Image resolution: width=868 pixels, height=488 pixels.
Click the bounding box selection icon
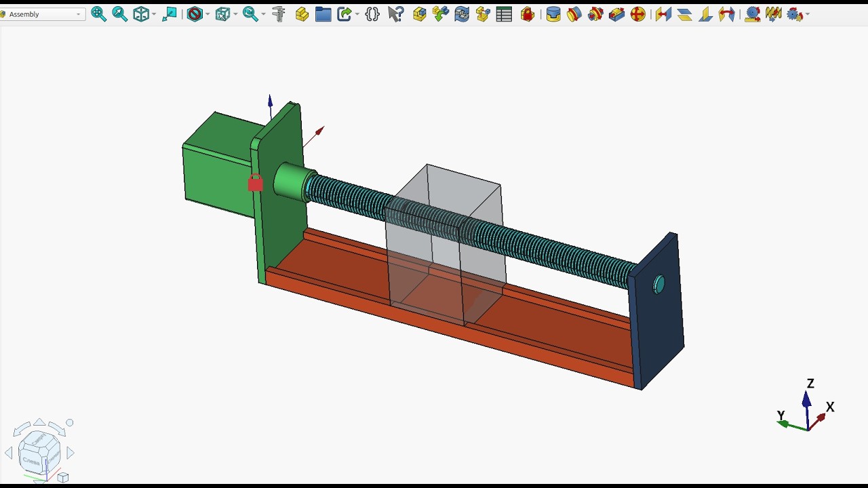pos(222,14)
